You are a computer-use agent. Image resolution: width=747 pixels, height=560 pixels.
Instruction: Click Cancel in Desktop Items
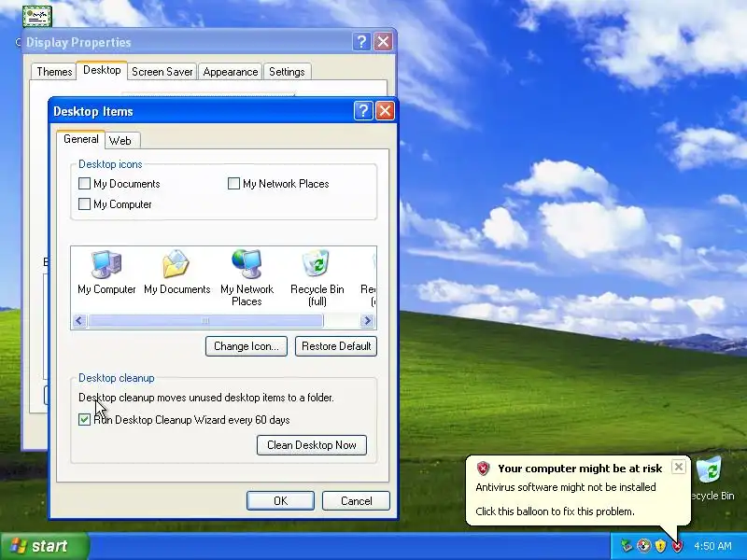point(356,501)
